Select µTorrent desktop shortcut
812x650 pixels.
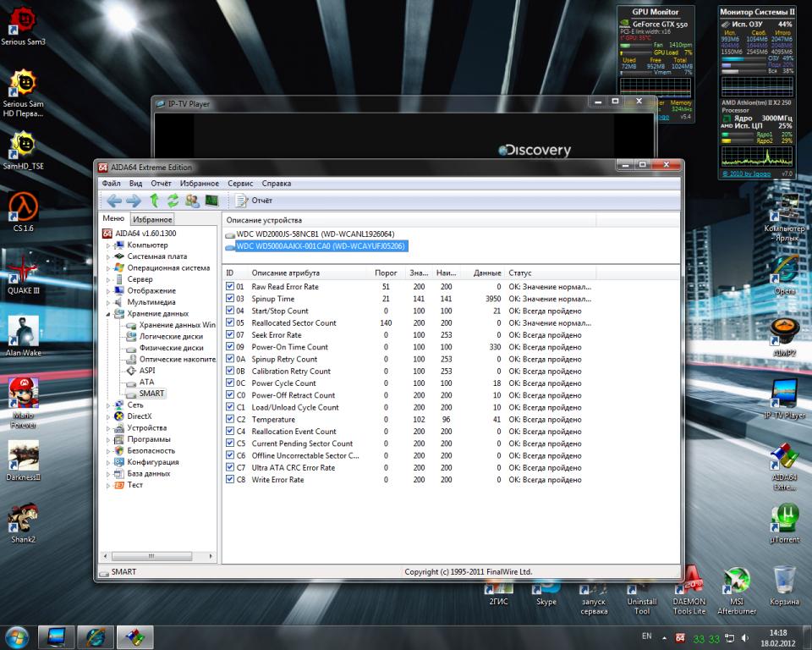click(785, 524)
